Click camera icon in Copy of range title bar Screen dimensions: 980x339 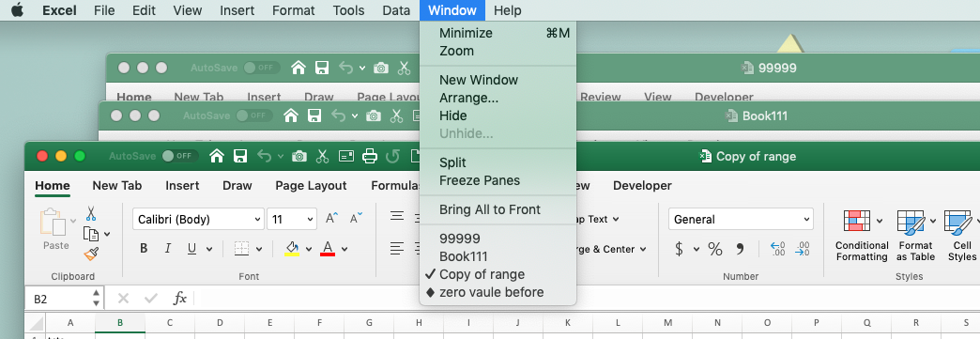299,156
